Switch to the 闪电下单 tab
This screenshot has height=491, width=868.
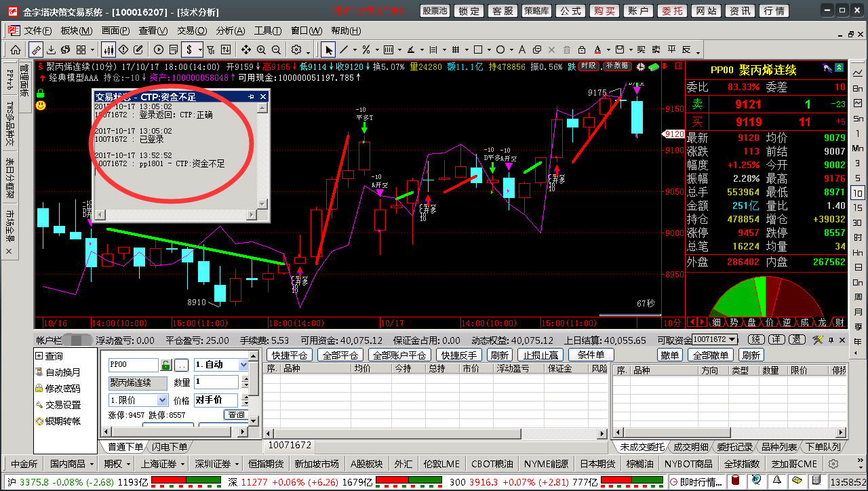[169, 446]
